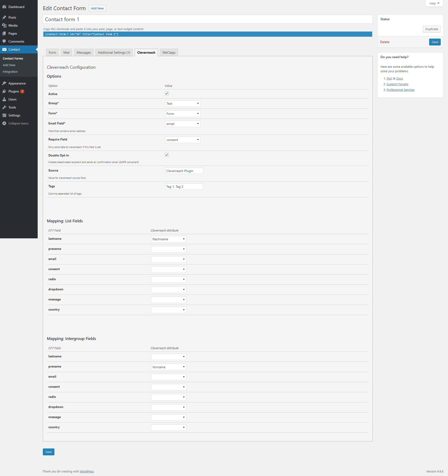Screen dimensions: 448x476
Task: Click the Duplicate button
Action: [x=432, y=29]
